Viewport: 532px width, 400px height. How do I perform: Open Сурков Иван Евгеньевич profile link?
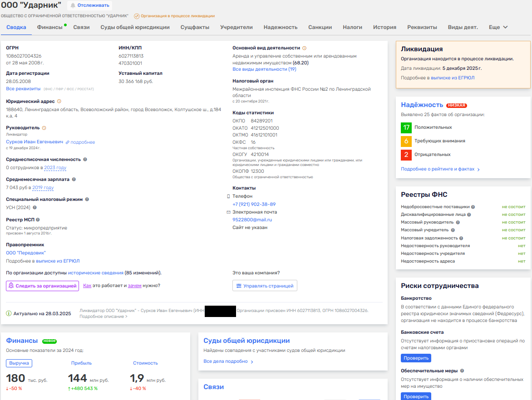[34, 141]
